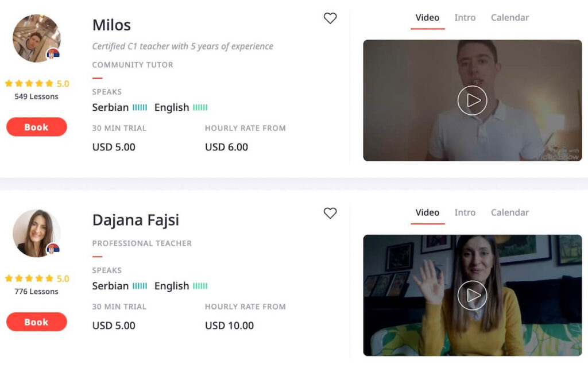Click the Serbian flag badge on Milos's avatar

coord(53,55)
